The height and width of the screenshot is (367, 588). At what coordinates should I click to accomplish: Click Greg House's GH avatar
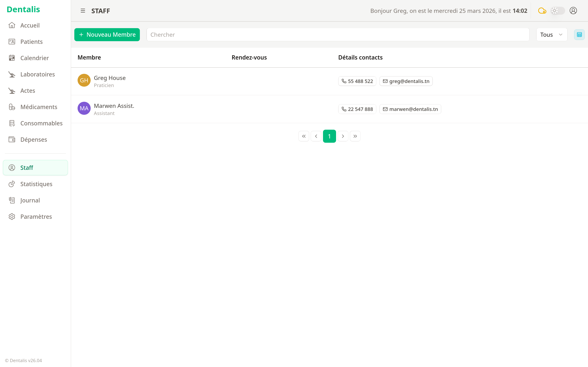pos(84,80)
